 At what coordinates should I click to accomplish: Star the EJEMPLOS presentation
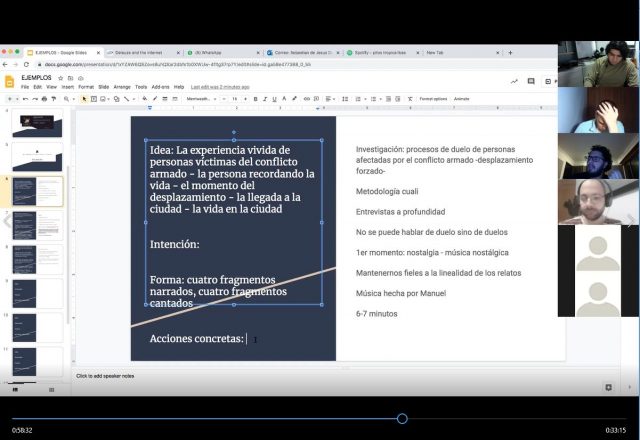click(x=62, y=76)
